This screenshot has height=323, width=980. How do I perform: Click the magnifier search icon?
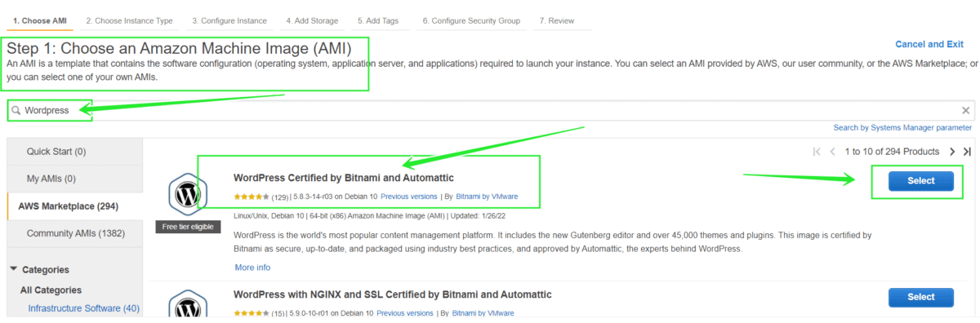click(16, 110)
